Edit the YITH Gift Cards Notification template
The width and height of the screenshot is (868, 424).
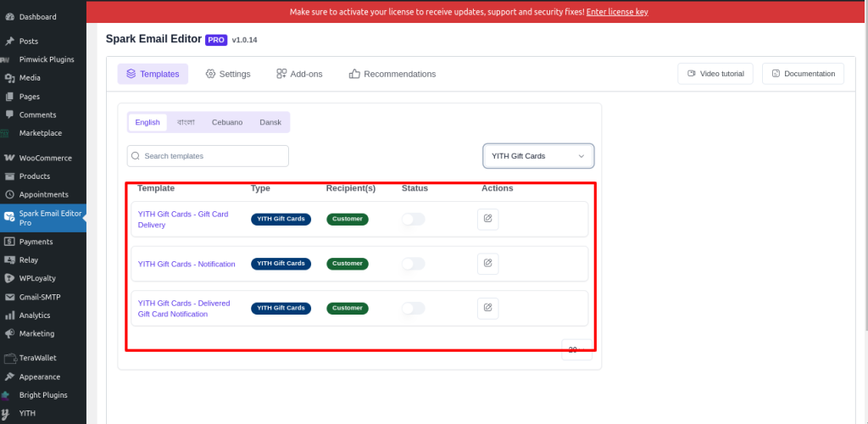pos(487,264)
